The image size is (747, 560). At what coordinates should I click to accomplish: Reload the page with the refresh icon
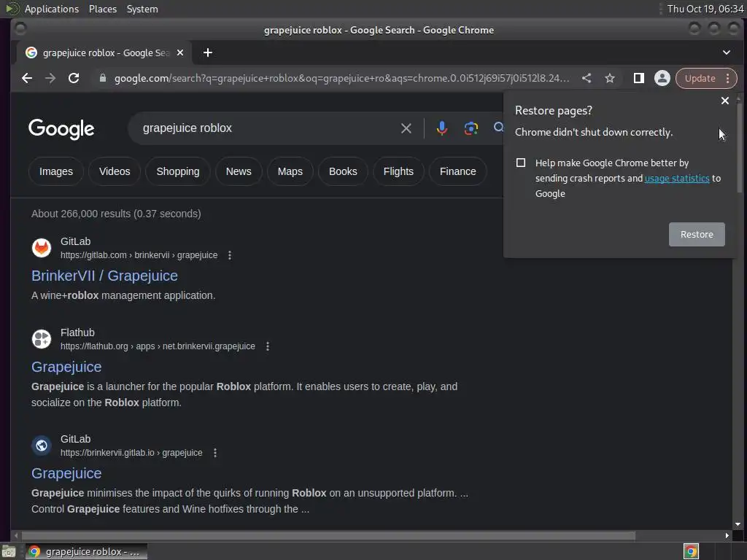point(74,78)
